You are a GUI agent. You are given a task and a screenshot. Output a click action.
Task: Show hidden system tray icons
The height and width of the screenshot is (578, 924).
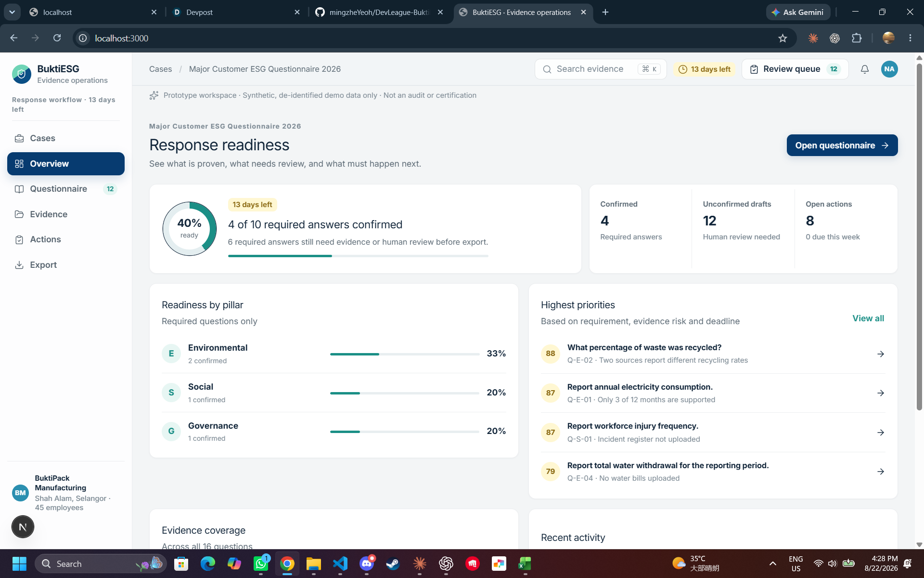[772, 564]
